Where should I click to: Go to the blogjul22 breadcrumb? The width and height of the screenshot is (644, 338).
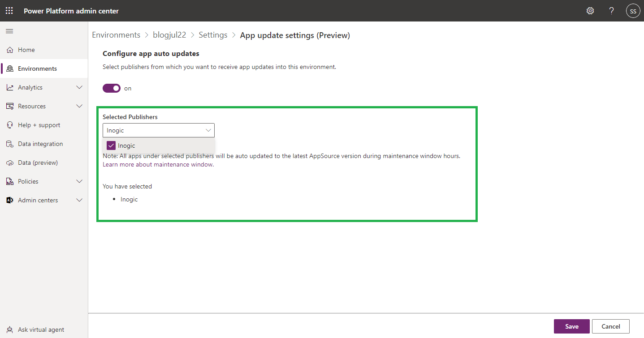[169, 35]
